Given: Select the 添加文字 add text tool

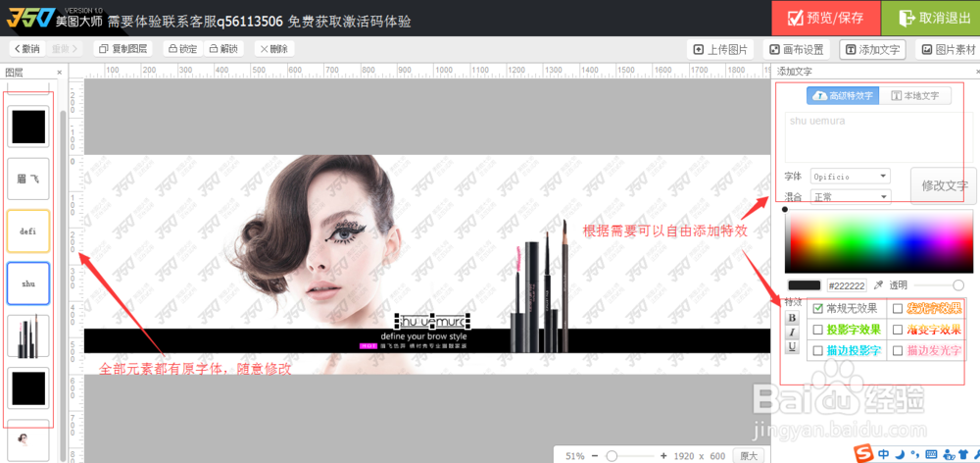Looking at the screenshot, I should click(872, 50).
